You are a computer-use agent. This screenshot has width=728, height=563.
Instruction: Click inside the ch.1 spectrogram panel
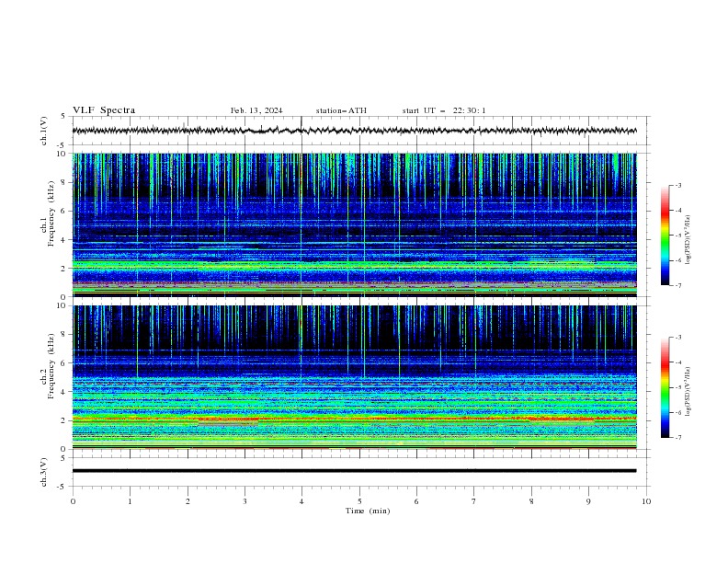355,224
